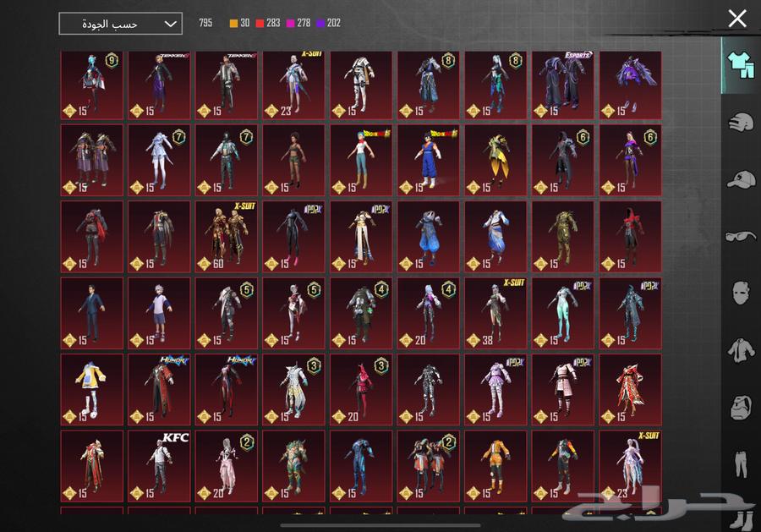Select the male Tekken outfit with grey jacket
Screen dimensions: 761x532
(x=226, y=85)
